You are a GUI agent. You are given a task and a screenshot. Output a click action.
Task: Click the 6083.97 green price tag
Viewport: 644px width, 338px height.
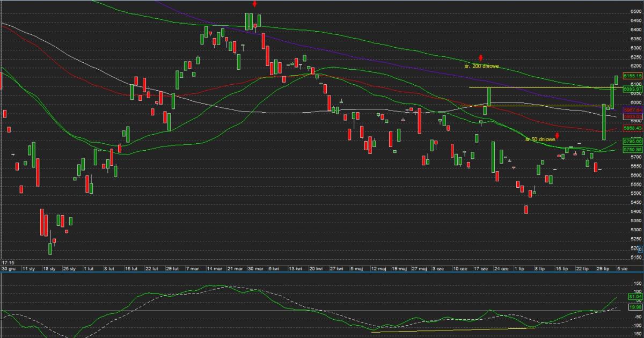pos(632,89)
